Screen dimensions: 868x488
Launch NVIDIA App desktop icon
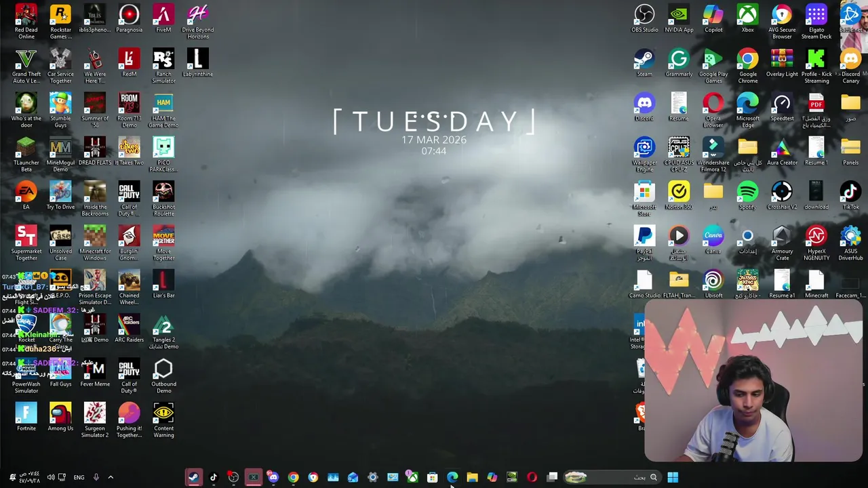679,19
